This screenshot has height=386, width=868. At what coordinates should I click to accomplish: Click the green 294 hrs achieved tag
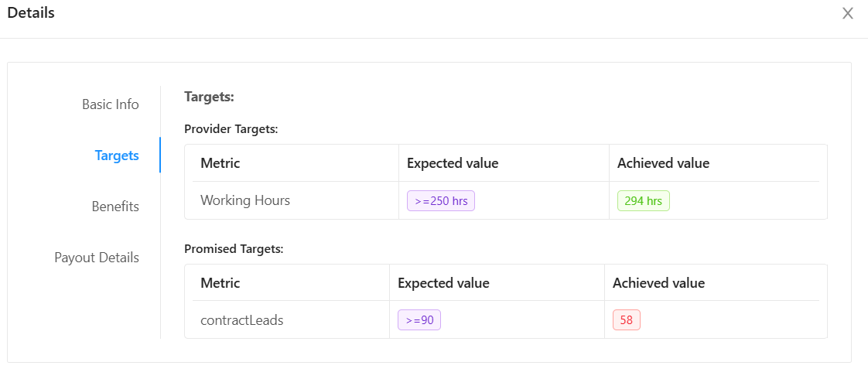643,201
